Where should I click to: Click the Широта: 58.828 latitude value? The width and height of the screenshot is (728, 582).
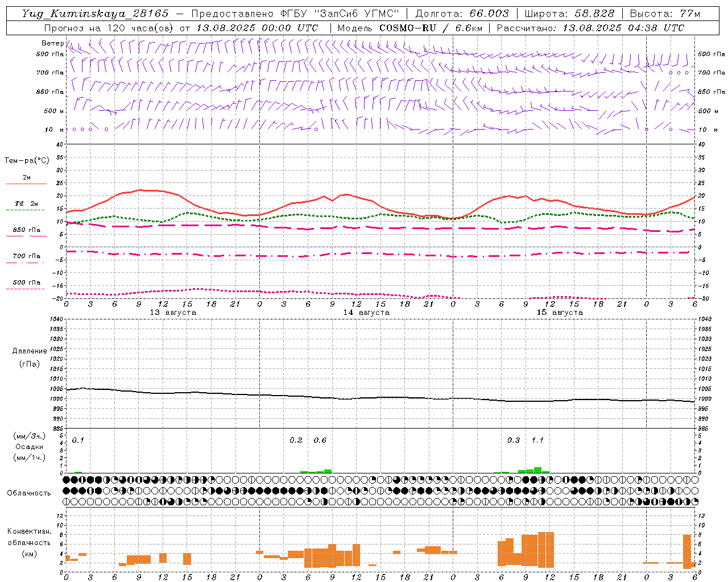(569, 14)
